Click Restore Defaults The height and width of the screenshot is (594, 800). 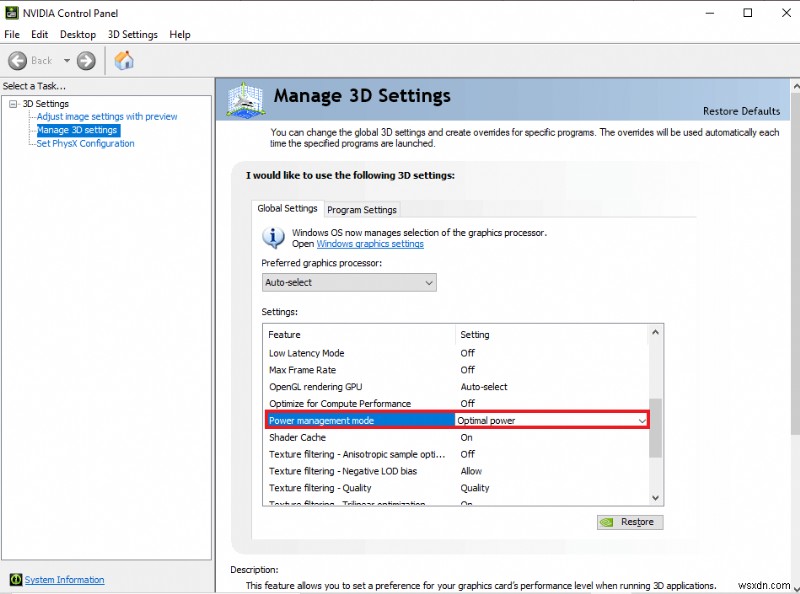point(741,111)
